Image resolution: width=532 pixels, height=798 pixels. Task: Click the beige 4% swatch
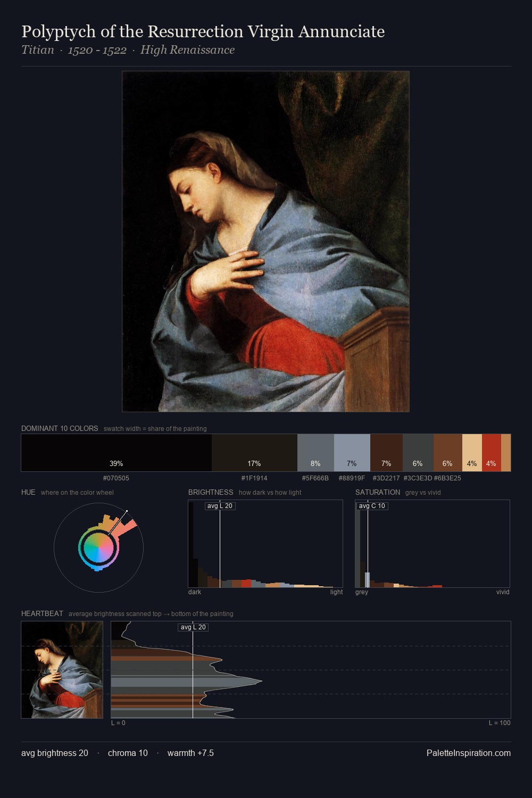click(x=472, y=453)
